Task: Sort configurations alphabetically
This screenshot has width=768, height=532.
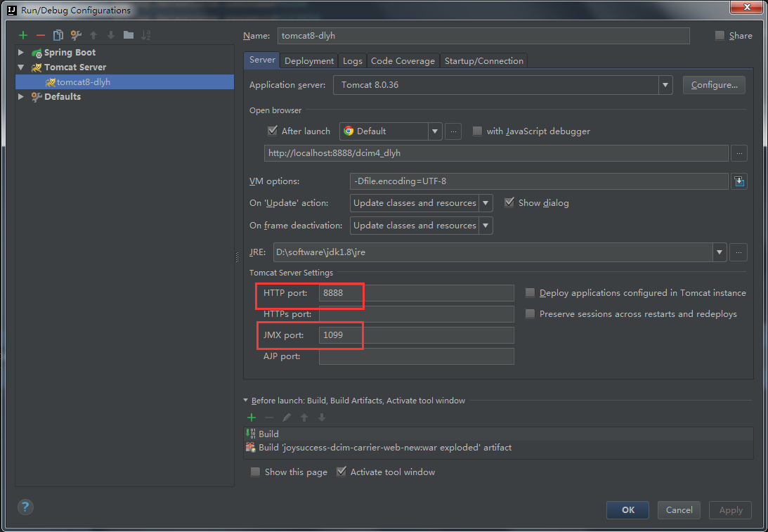Action: point(146,35)
